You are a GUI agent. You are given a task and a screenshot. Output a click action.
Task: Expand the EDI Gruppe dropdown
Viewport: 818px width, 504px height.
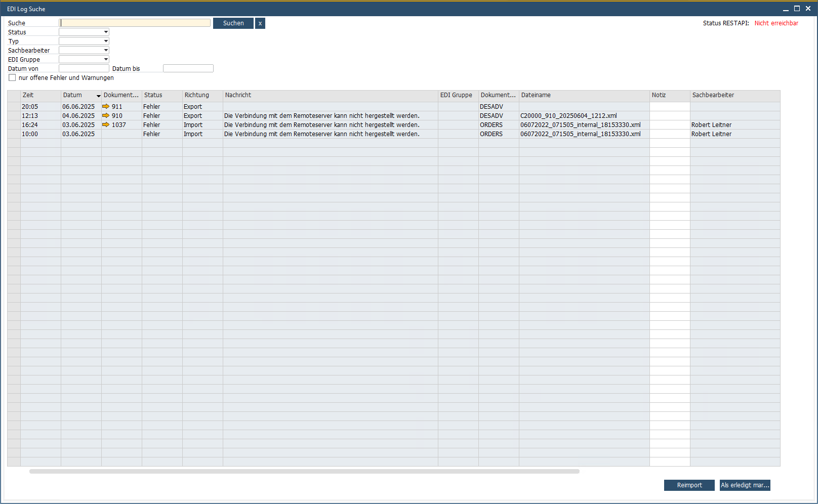click(x=106, y=60)
